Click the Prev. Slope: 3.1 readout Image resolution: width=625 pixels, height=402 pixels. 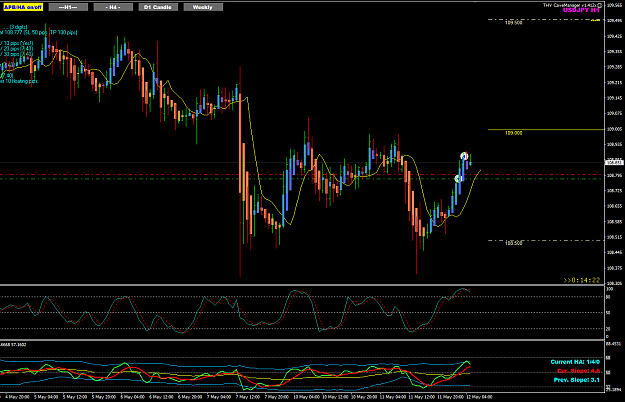click(x=576, y=380)
